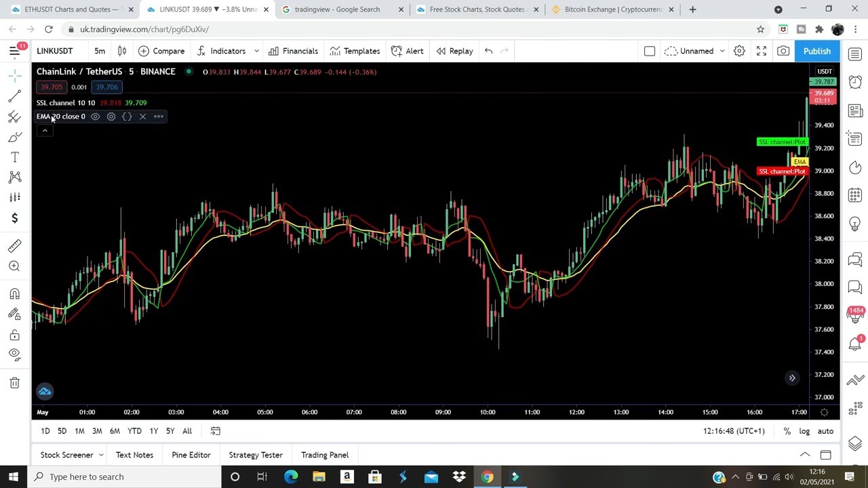Start bar Replay mode

coord(454,51)
